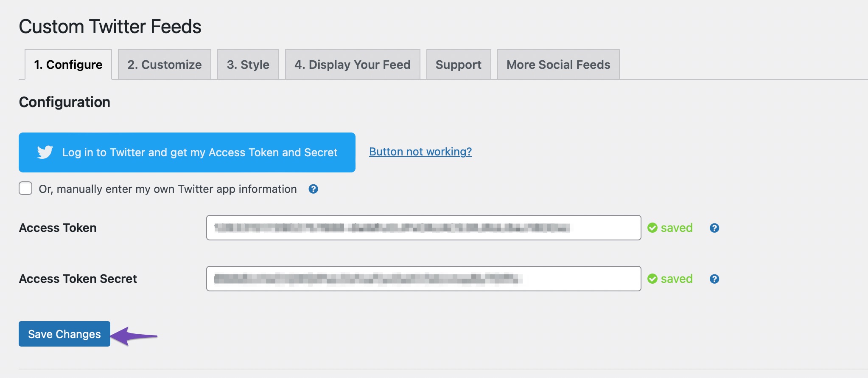Enable manually enter Twitter app information checkbox
Screen dimensions: 868x378
(25, 188)
